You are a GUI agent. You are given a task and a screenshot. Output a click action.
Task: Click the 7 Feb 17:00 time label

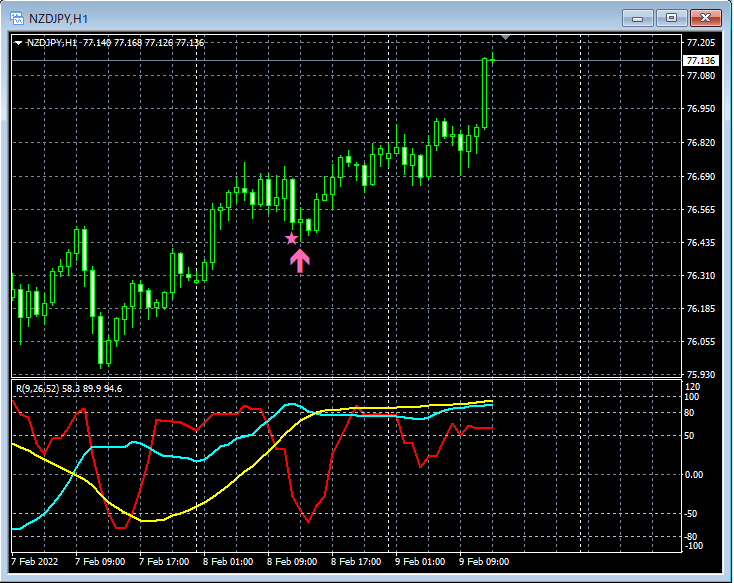(x=164, y=561)
